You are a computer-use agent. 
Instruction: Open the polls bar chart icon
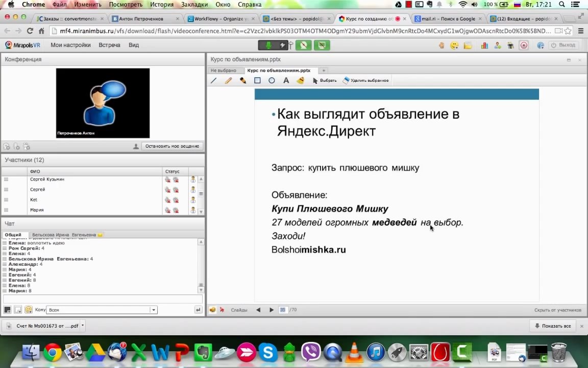point(484,45)
